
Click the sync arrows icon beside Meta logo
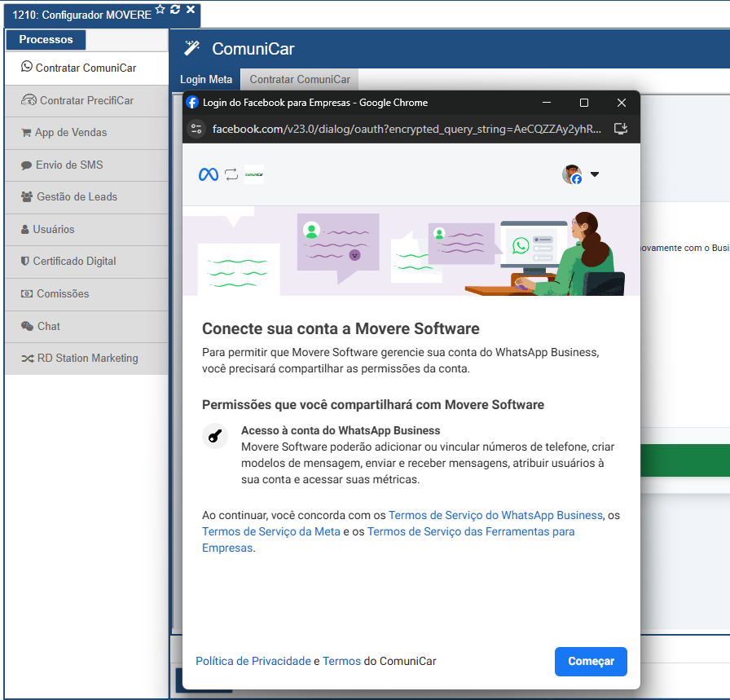pos(231,174)
